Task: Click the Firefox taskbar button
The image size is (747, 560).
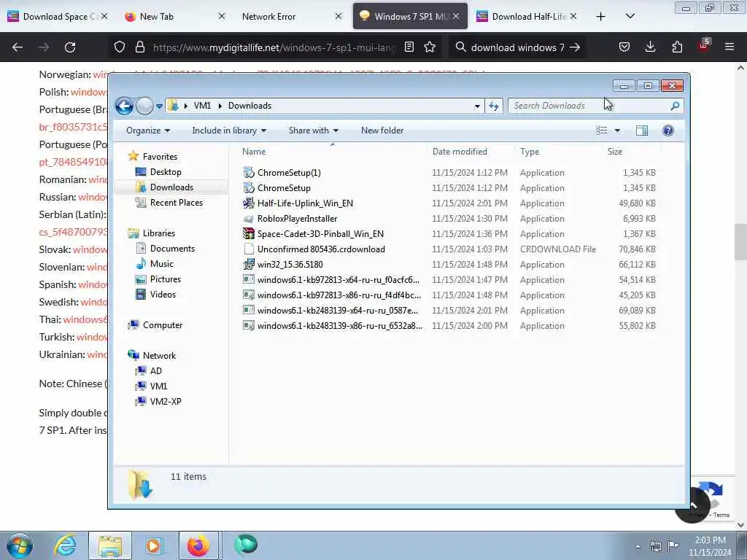Action: pos(198,545)
